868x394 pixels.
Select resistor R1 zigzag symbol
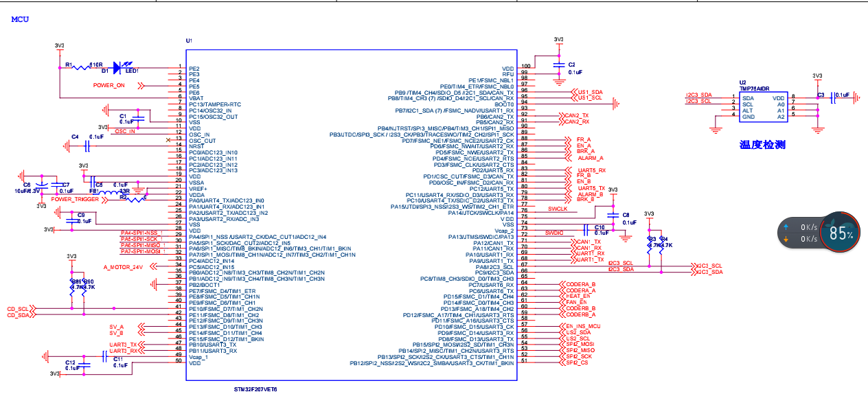(82, 67)
